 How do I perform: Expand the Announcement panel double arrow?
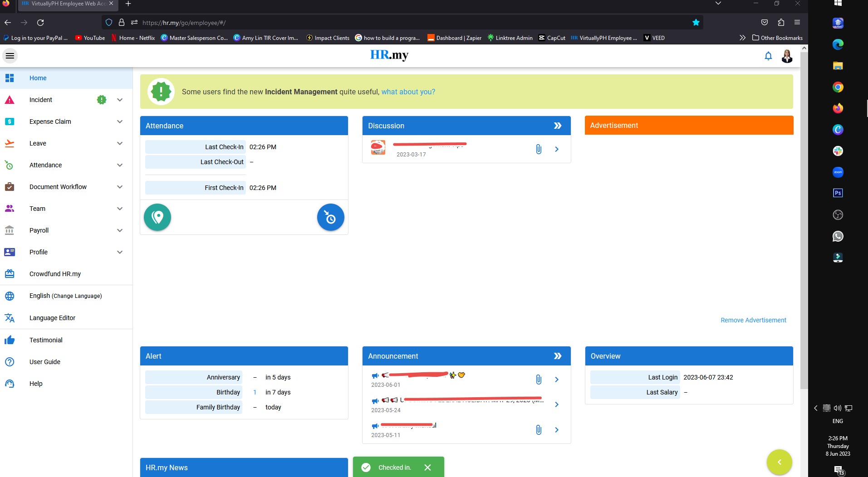click(558, 356)
